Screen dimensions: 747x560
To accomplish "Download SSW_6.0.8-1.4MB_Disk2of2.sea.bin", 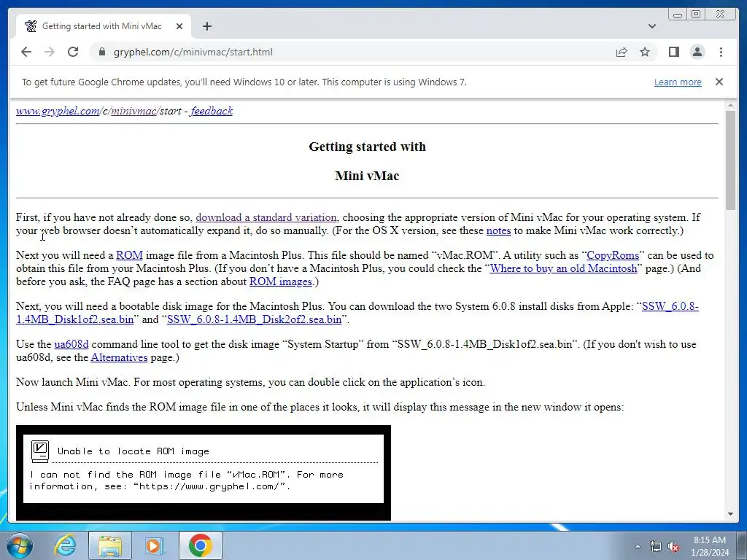I will pos(255,319).
